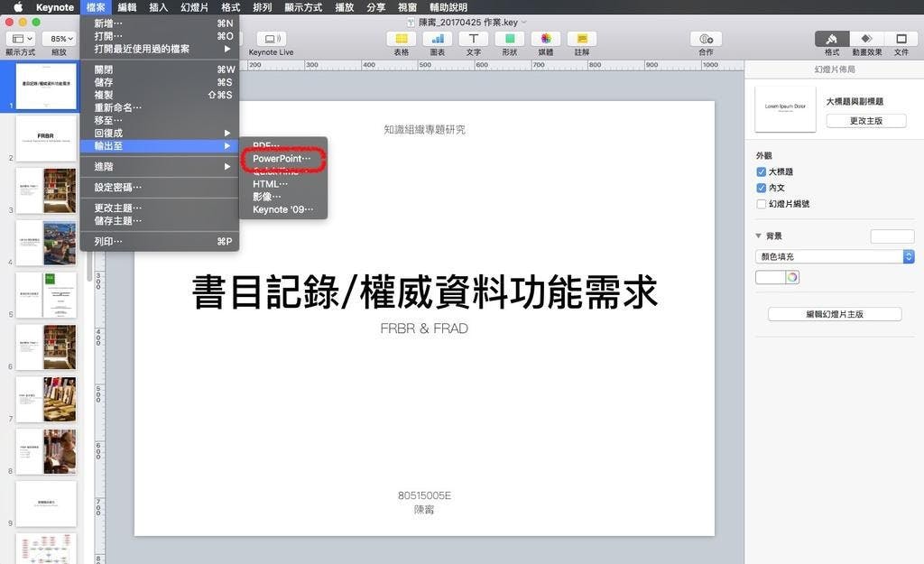Insert a chart via 圖表 icon
The image size is (924, 564).
point(438,39)
